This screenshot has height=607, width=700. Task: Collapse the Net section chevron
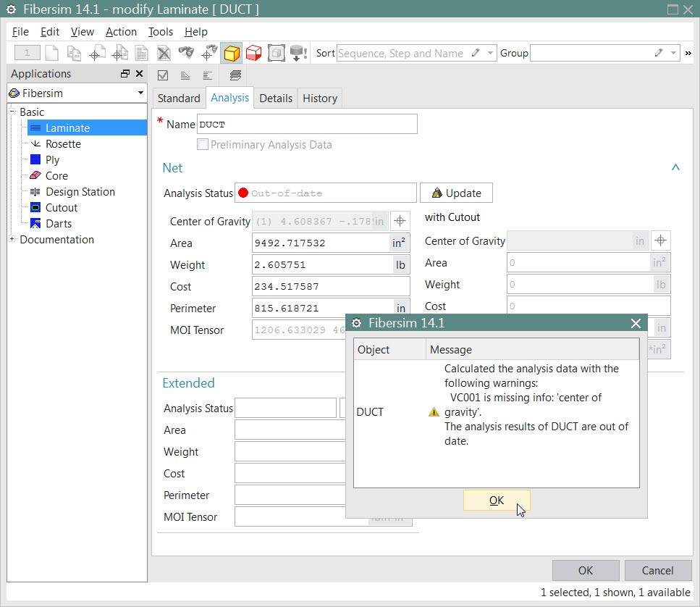675,167
